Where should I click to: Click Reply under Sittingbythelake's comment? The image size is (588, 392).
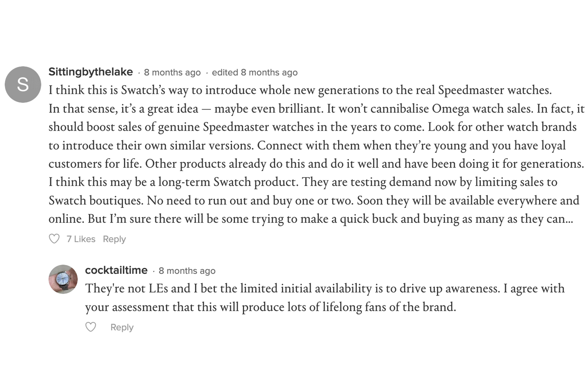[x=114, y=239]
